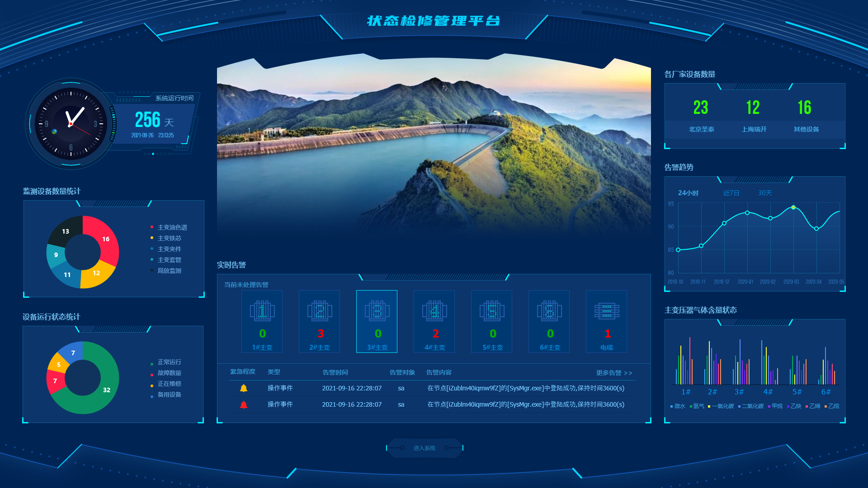
Task: Toggle 微水 gas legend item
Action: tap(678, 406)
